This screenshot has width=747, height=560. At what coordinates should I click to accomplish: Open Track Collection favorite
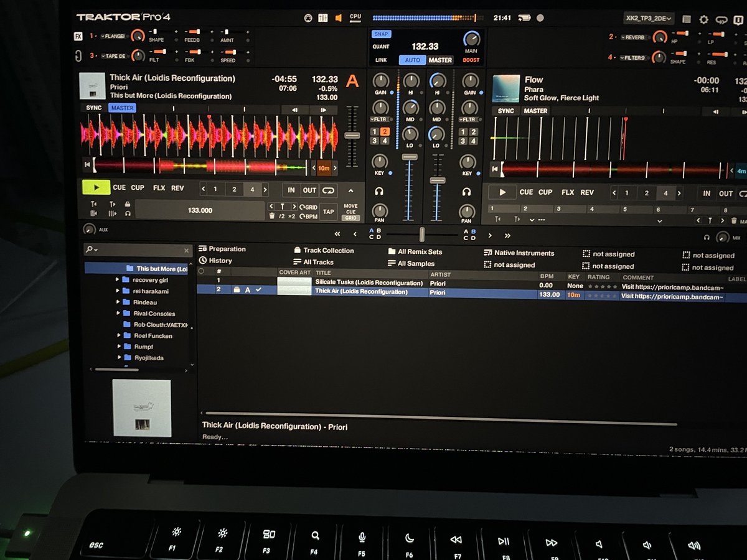click(x=324, y=250)
